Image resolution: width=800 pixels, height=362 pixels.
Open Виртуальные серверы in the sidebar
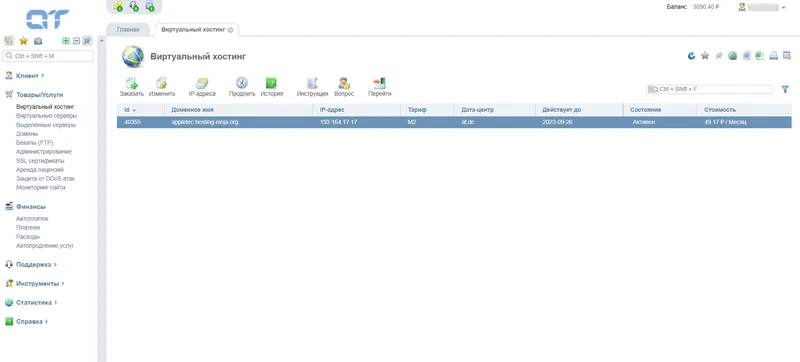click(x=46, y=116)
